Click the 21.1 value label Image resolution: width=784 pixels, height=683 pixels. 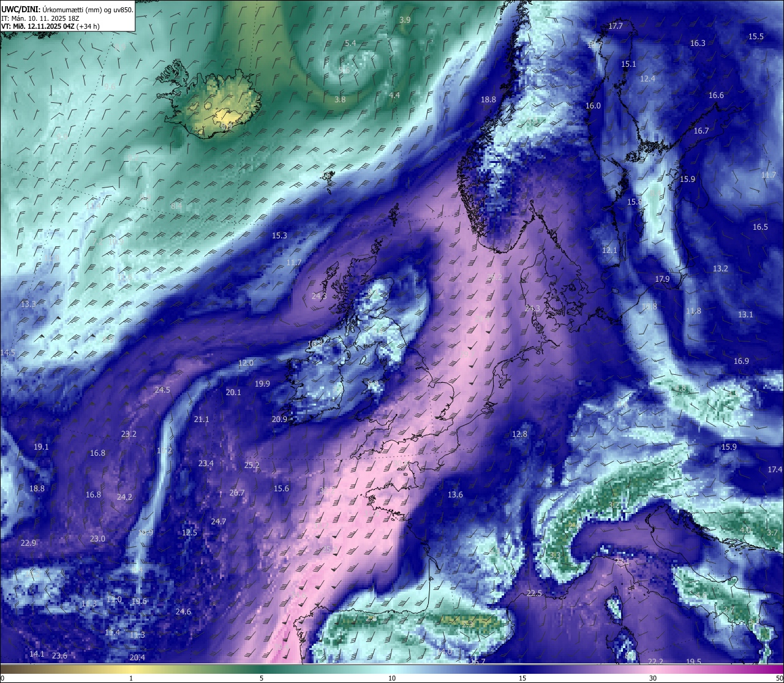point(202,419)
